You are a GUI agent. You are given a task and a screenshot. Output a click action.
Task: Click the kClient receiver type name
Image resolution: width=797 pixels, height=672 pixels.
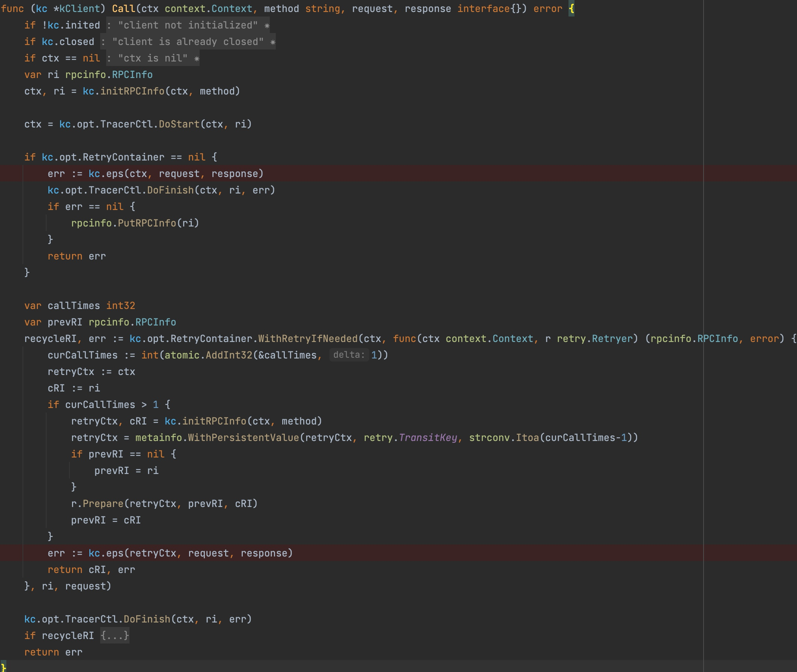pos(79,9)
